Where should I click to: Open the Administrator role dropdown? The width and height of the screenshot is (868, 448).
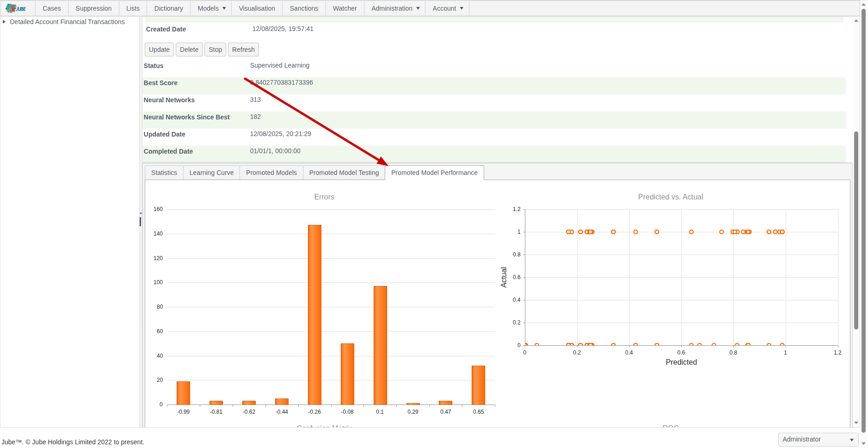pyautogui.click(x=818, y=439)
